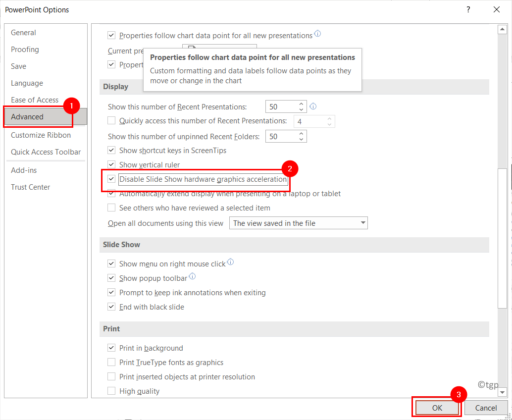Decrease unpinned Recent Folders number with down arrow
This screenshot has width=512, height=420.
point(302,140)
